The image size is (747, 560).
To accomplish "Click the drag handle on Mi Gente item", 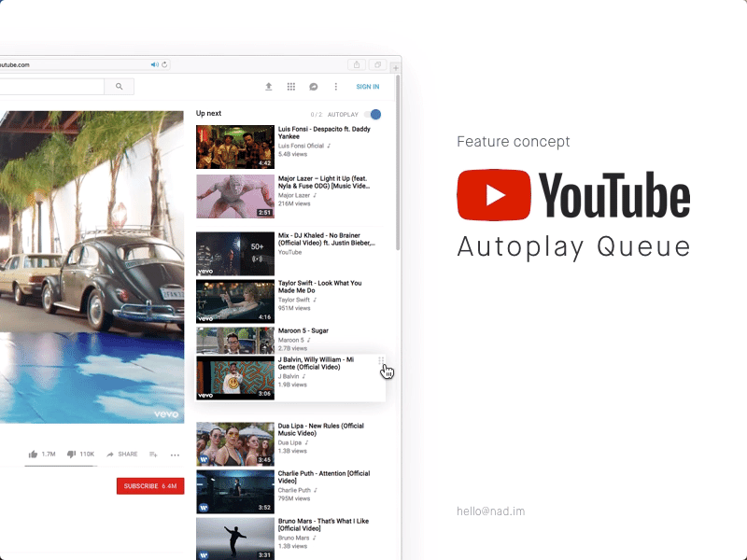I will pyautogui.click(x=381, y=360).
